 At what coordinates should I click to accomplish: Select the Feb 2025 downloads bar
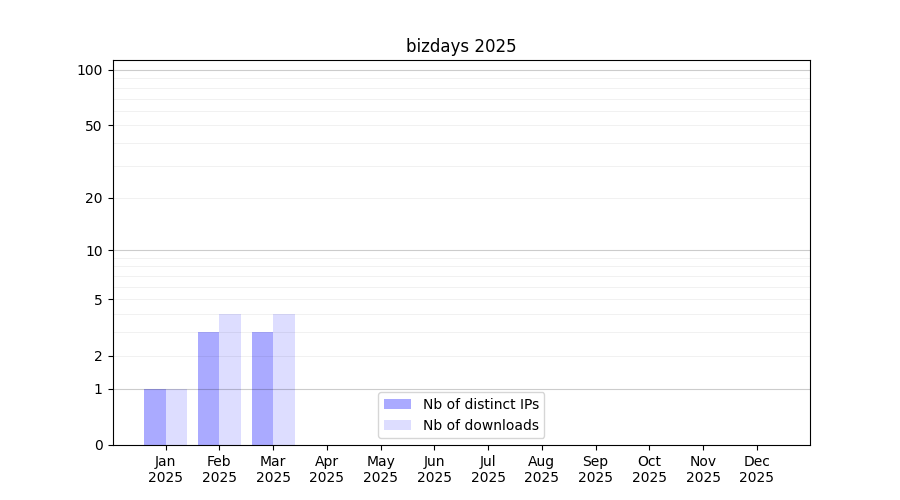coord(230,380)
